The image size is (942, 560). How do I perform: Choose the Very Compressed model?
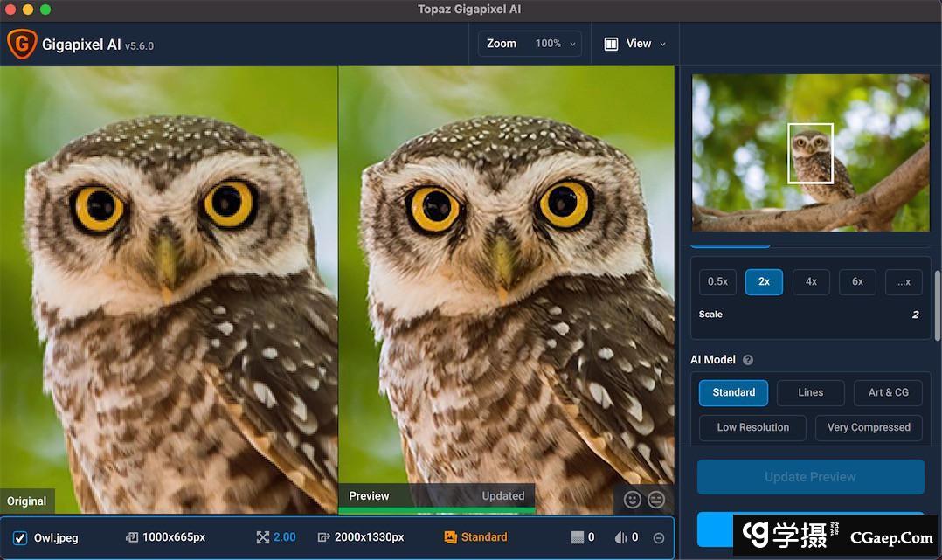click(869, 427)
